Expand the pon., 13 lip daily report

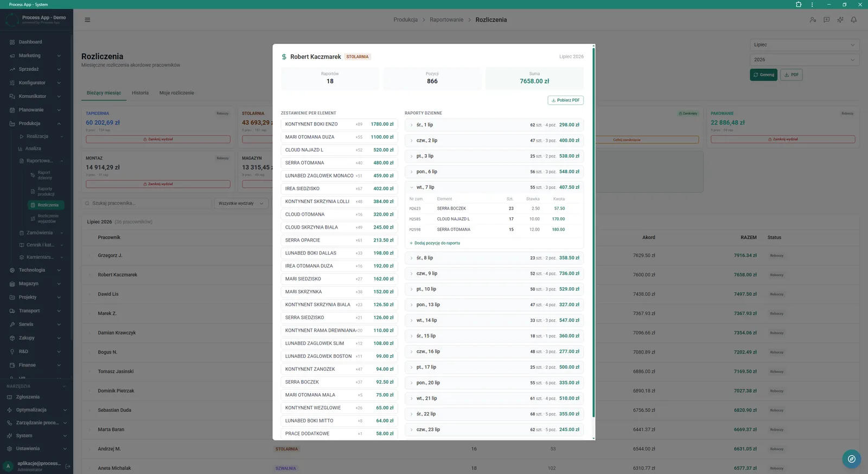click(494, 305)
